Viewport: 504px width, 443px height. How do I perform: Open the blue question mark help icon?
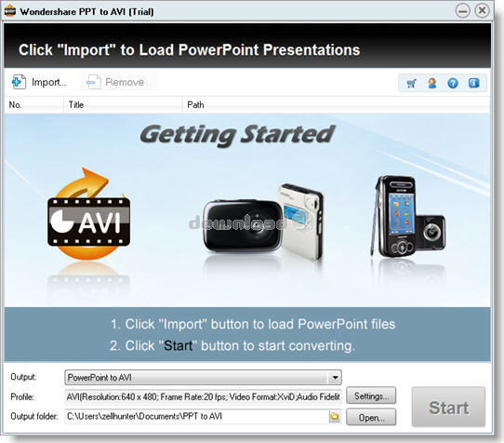(453, 84)
